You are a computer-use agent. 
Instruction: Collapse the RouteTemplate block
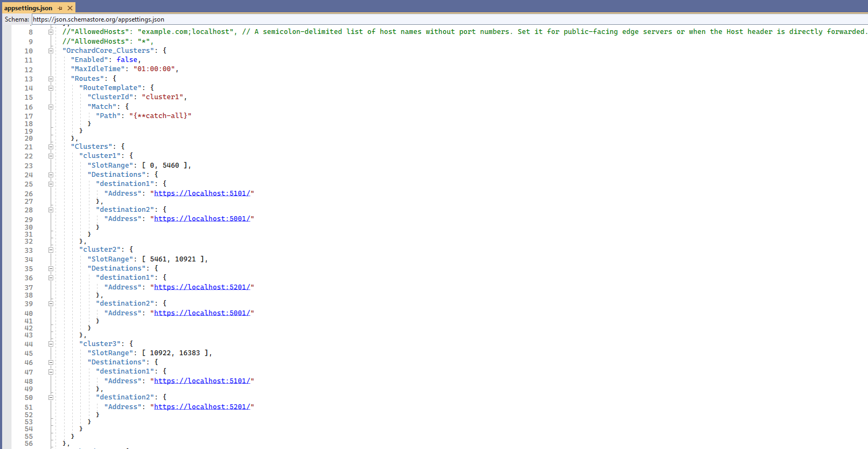point(51,88)
